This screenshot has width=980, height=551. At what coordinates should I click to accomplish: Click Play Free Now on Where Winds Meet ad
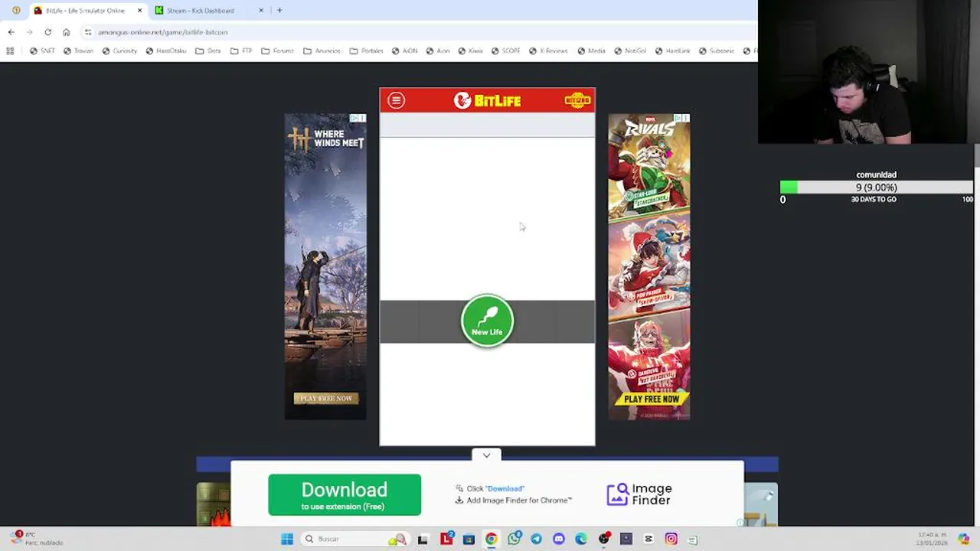click(x=326, y=398)
